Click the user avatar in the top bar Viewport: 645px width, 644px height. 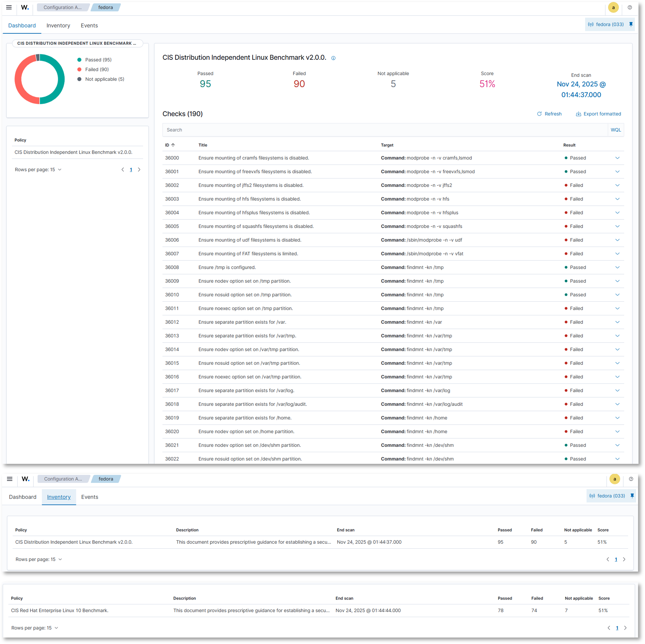[x=613, y=7]
